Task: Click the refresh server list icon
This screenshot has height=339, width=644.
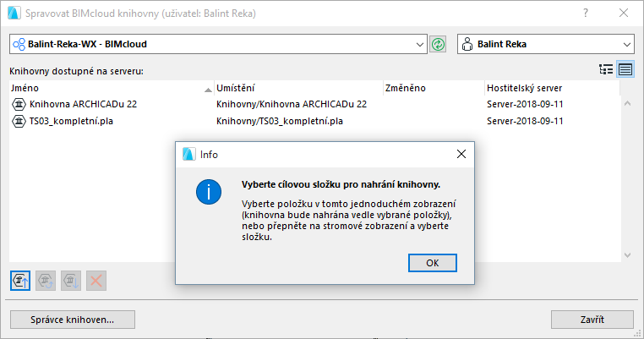Action: [x=439, y=44]
